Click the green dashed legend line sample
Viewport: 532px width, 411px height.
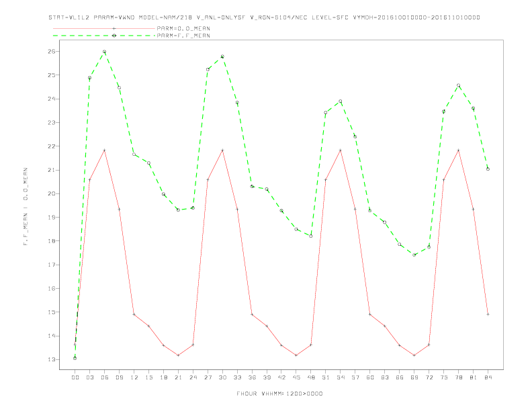pyautogui.click(x=104, y=36)
